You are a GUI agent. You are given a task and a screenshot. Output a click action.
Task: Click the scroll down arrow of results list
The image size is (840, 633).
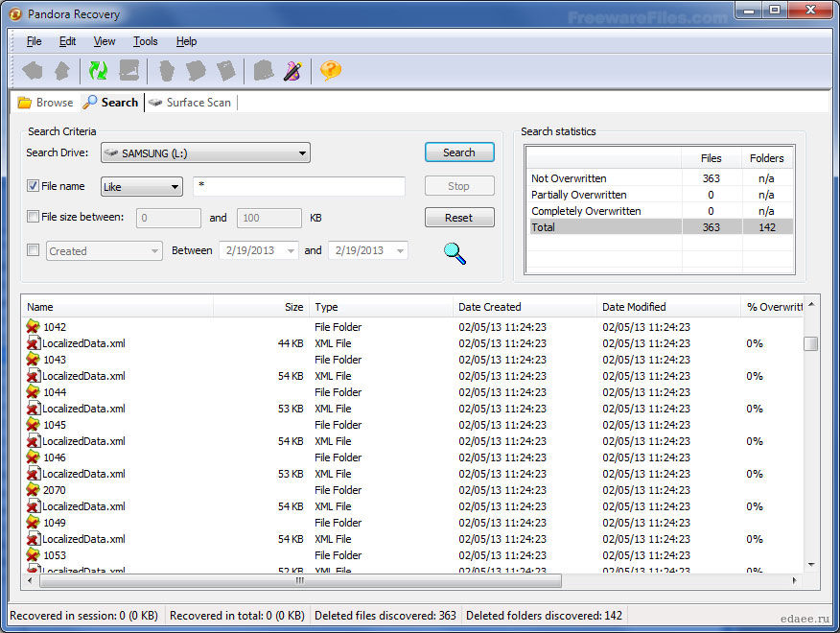point(811,564)
